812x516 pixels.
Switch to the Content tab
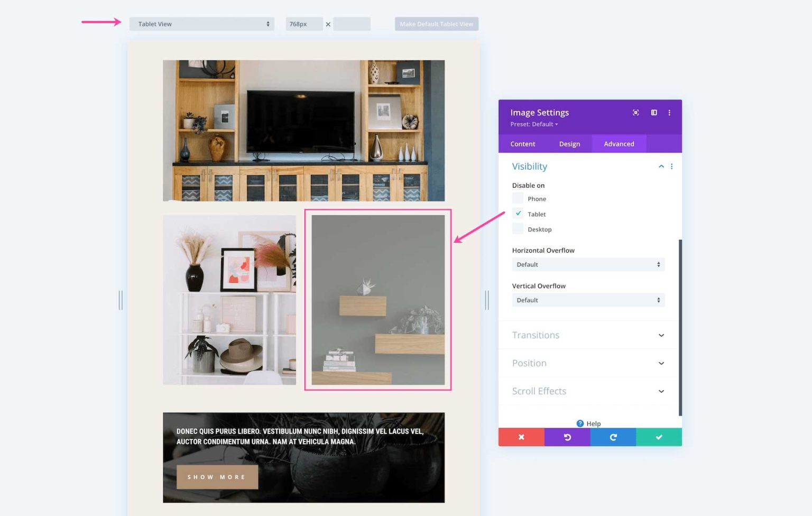tap(522, 143)
